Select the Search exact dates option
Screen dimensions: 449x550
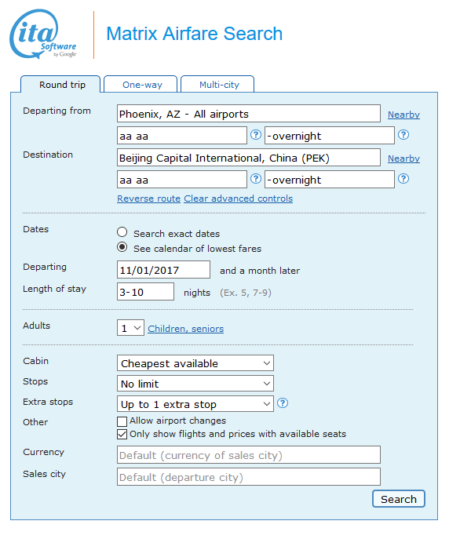point(122,232)
